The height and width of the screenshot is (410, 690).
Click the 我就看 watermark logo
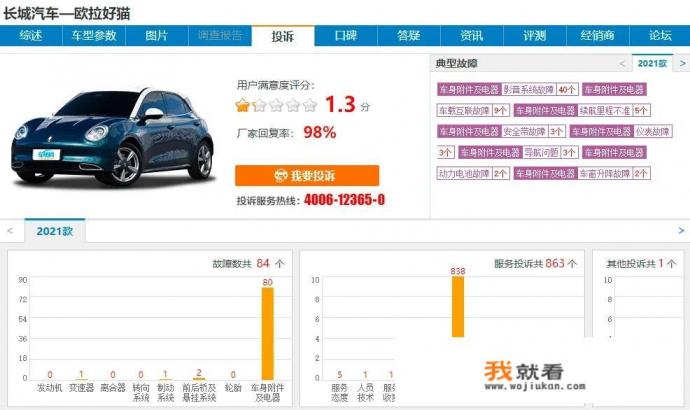tap(522, 372)
